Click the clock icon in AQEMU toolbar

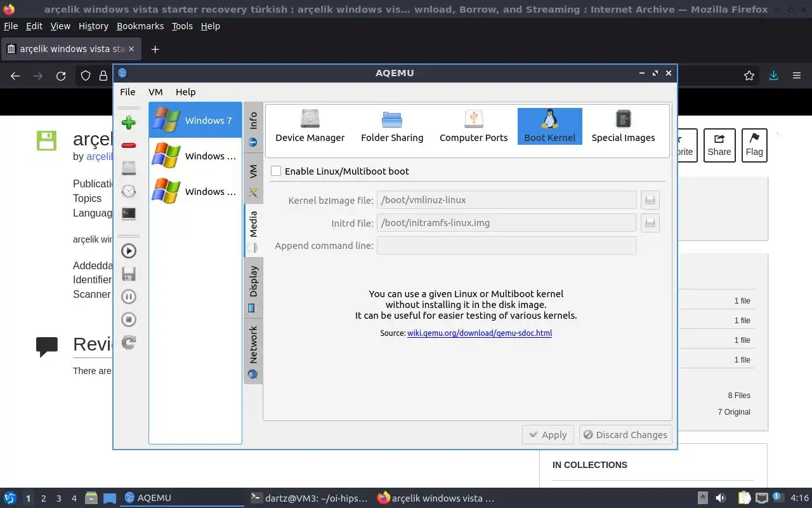click(x=129, y=191)
